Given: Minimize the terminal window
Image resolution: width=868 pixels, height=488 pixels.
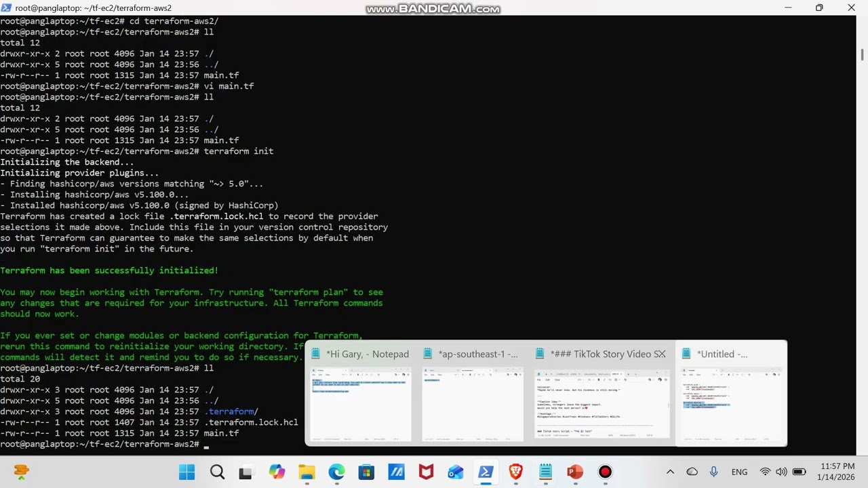Looking at the screenshot, I should 788,8.
